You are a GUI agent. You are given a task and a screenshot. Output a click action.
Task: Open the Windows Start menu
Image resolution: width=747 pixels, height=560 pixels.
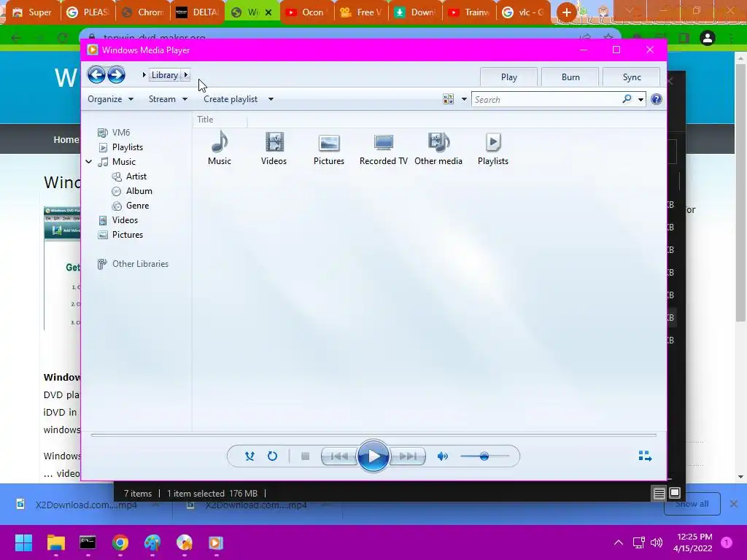click(x=23, y=542)
